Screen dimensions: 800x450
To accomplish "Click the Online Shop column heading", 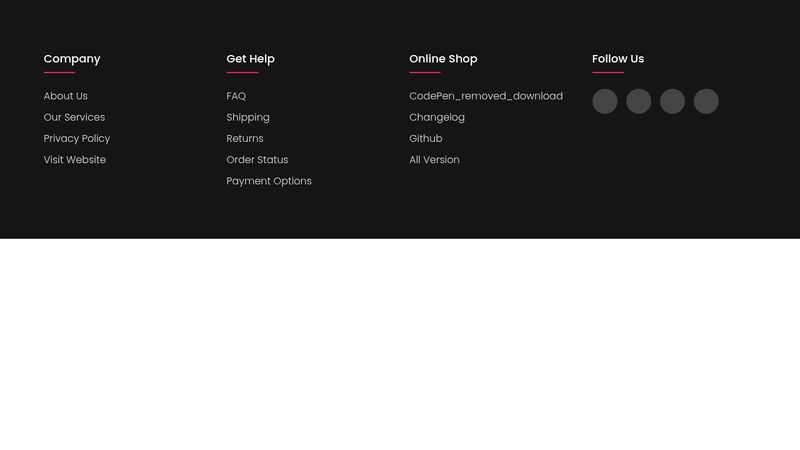I will 443,59.
